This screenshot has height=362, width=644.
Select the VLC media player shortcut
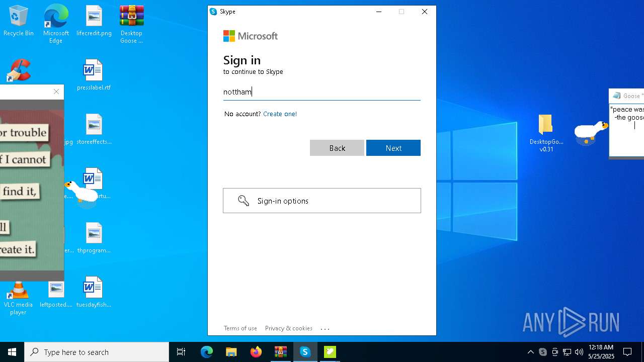tap(18, 298)
